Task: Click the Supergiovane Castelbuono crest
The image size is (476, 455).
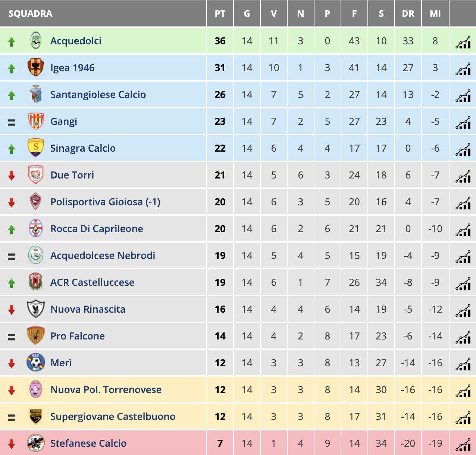Action: click(36, 416)
